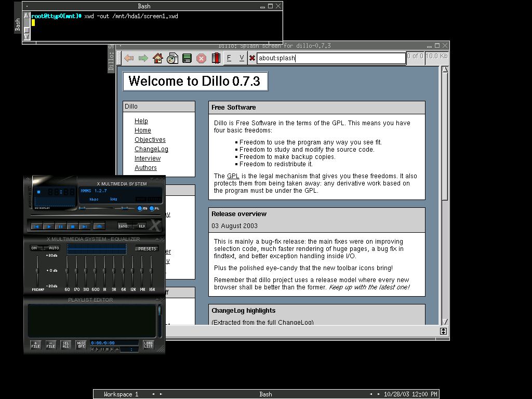Click LOAD LIST in playlist editor

click(148, 345)
